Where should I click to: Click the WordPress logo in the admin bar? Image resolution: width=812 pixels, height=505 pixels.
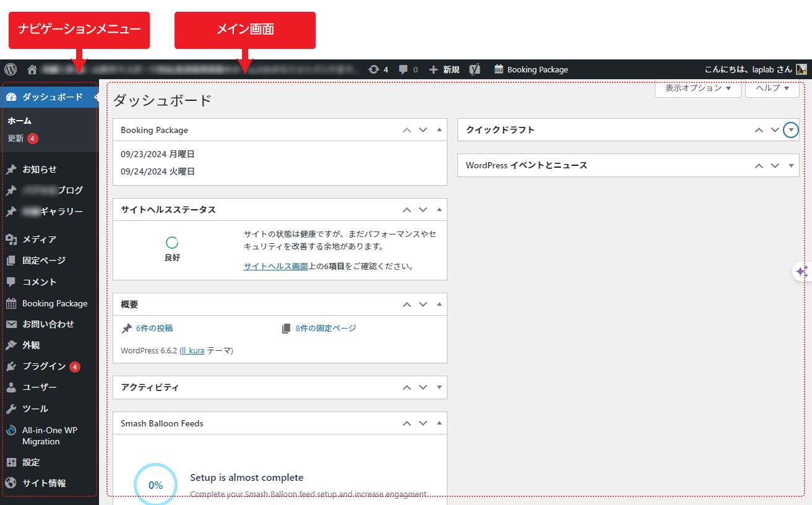(9, 69)
